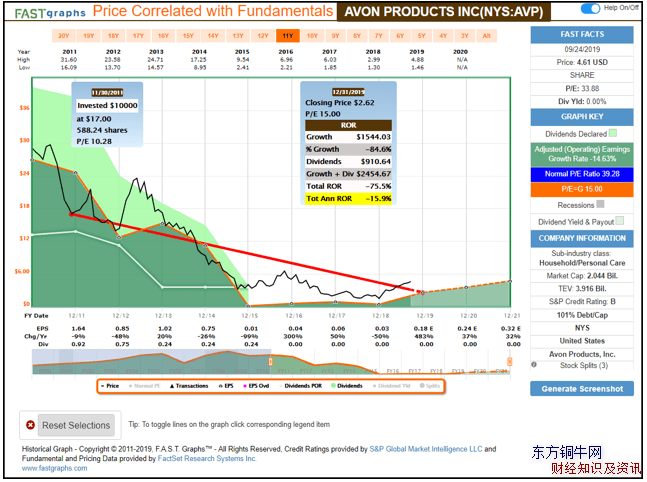Toggle the Splits legend item
Viewport: 647px width, 482px height.
tap(430, 386)
